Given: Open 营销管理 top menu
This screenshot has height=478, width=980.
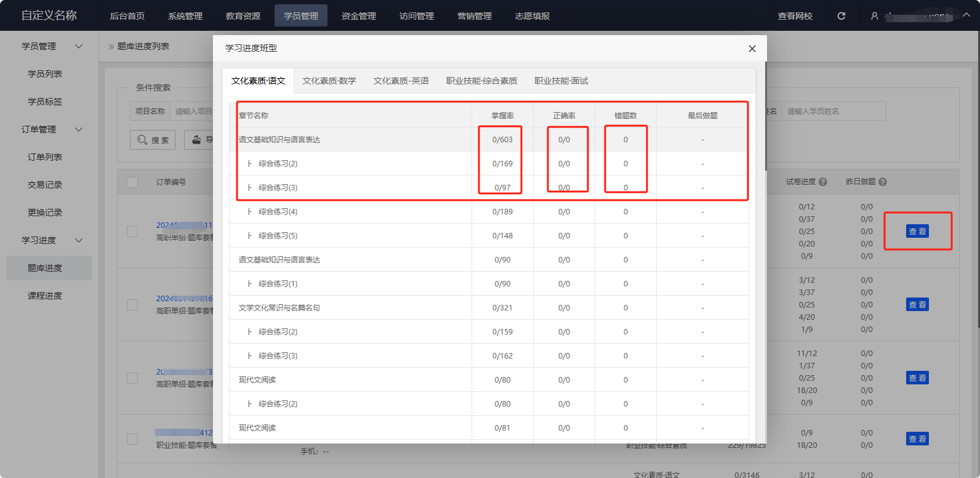Looking at the screenshot, I should click(475, 16).
